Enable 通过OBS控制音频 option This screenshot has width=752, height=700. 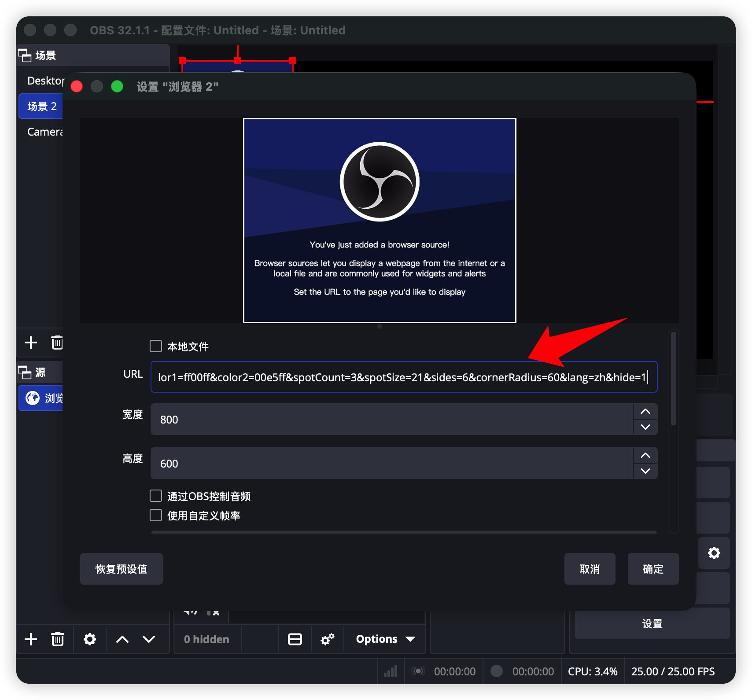coord(156,496)
